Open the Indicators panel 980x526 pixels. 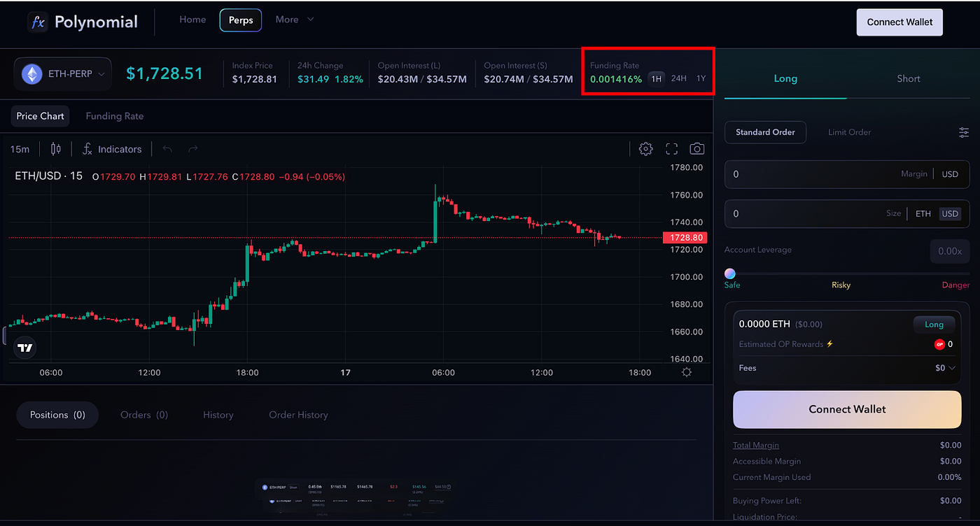click(x=112, y=148)
